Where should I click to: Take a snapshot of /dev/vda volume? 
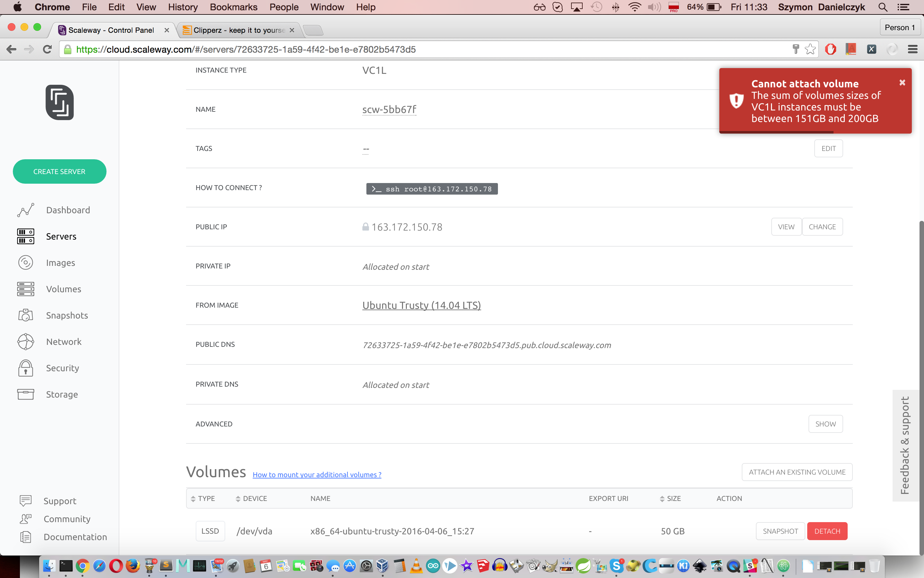[x=780, y=531]
